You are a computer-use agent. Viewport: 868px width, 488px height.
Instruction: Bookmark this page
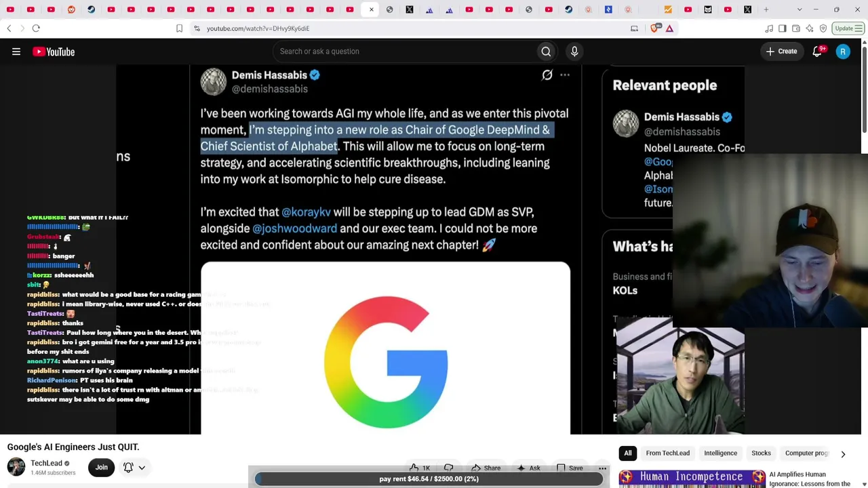coord(179,28)
